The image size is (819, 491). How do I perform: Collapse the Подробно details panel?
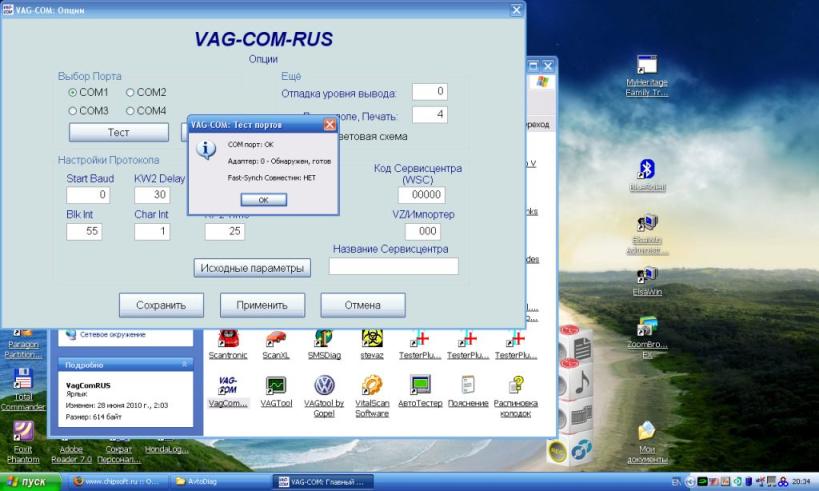(x=184, y=365)
